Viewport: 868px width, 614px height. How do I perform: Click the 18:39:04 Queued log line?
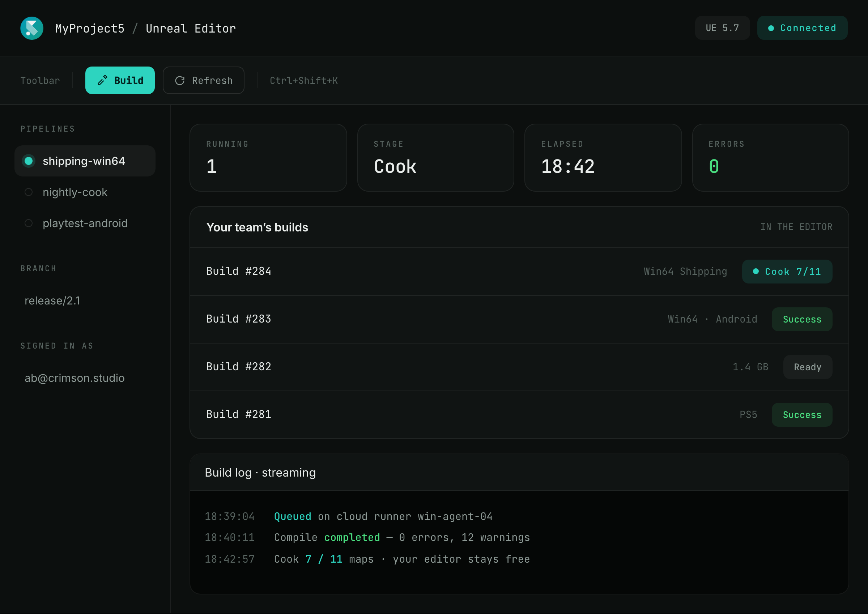click(349, 516)
